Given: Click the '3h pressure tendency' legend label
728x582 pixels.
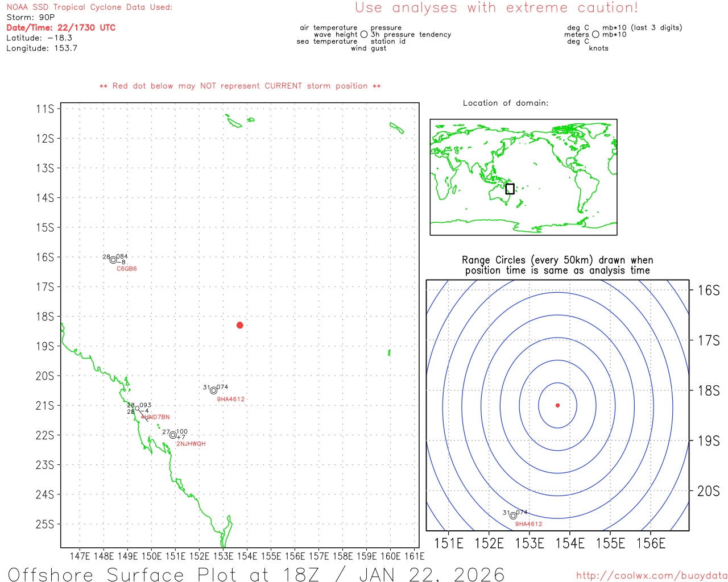Looking at the screenshot, I should (411, 35).
